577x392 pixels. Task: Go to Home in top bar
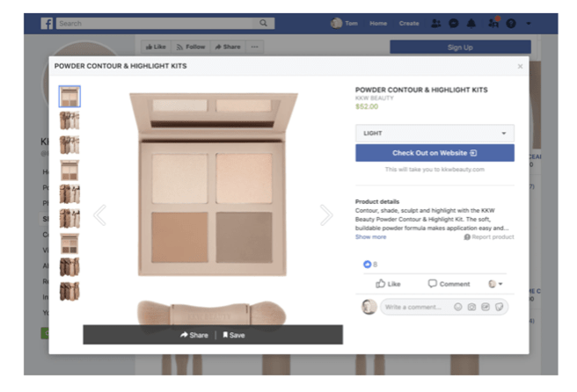(x=378, y=23)
